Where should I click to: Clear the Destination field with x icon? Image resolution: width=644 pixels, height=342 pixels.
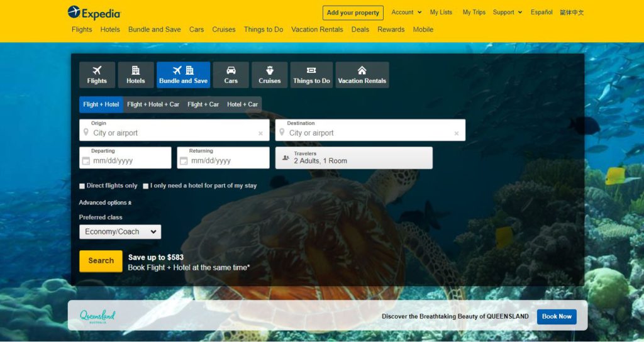pos(457,133)
